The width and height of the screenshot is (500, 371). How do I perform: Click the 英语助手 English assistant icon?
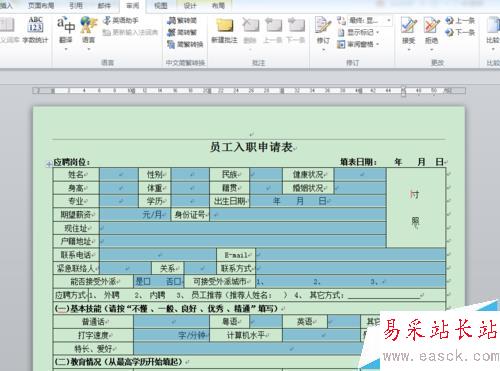[x=107, y=21]
